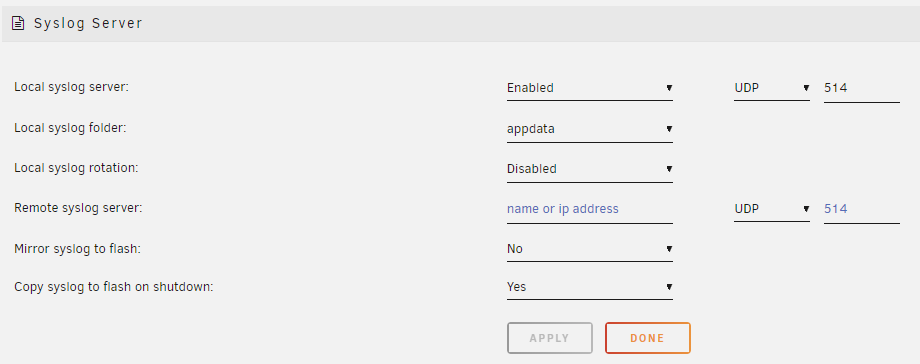This screenshot has height=364, width=920.
Task: Click the DONE button
Action: pyautogui.click(x=648, y=338)
